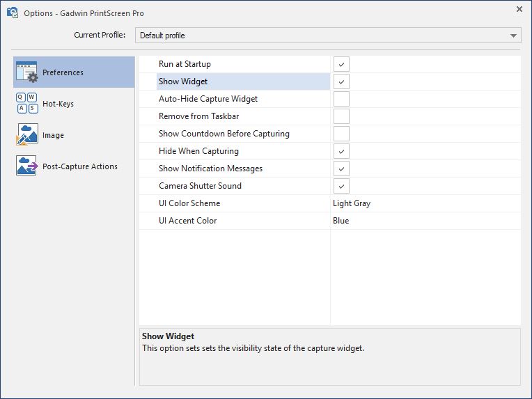The image size is (532, 399).
Task: Click the Image category picture icon
Action: pos(26,135)
